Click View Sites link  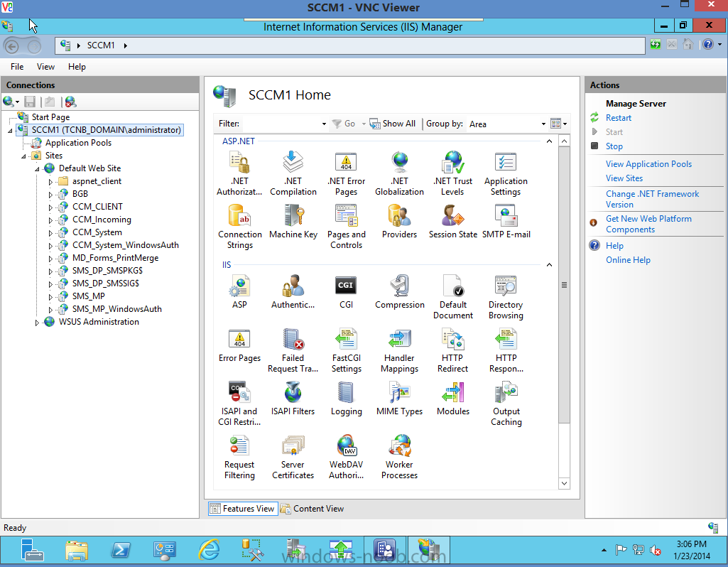[624, 178]
